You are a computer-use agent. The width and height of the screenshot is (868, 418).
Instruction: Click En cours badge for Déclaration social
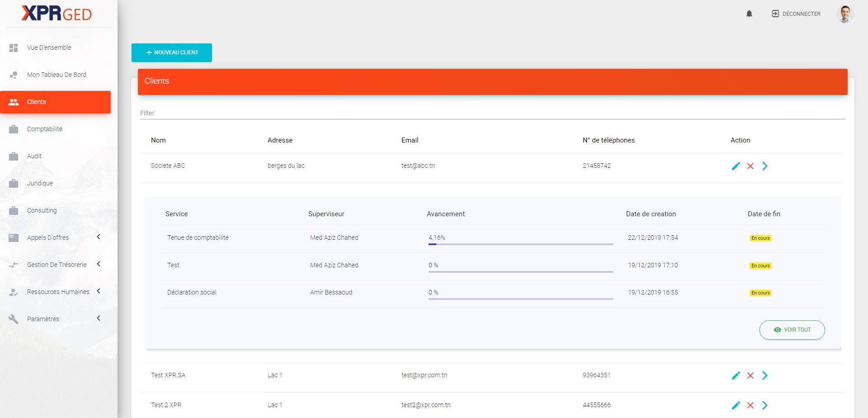760,293
